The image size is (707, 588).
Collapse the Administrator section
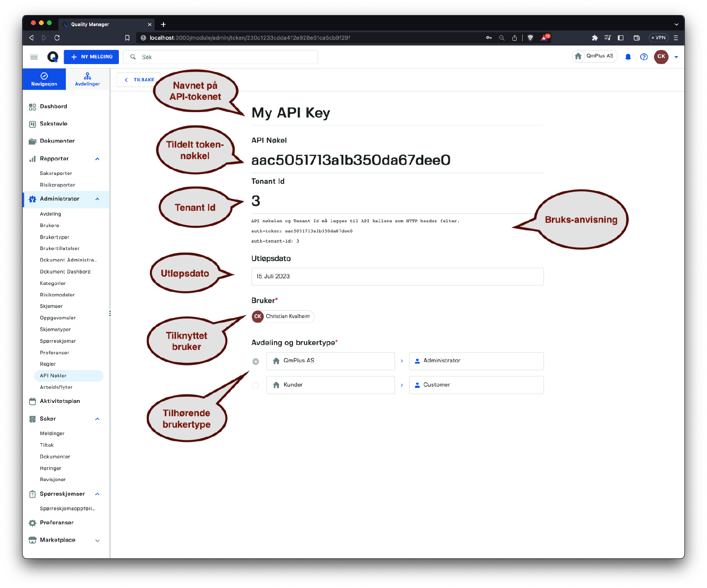click(97, 199)
